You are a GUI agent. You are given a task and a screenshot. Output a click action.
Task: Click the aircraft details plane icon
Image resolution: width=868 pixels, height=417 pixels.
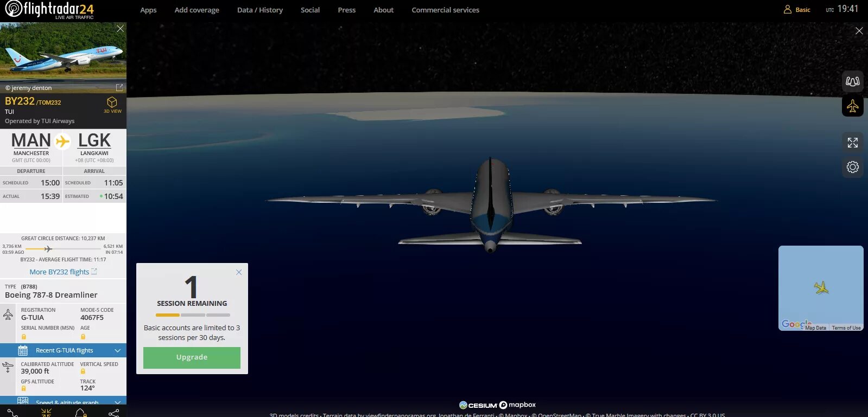click(x=8, y=314)
